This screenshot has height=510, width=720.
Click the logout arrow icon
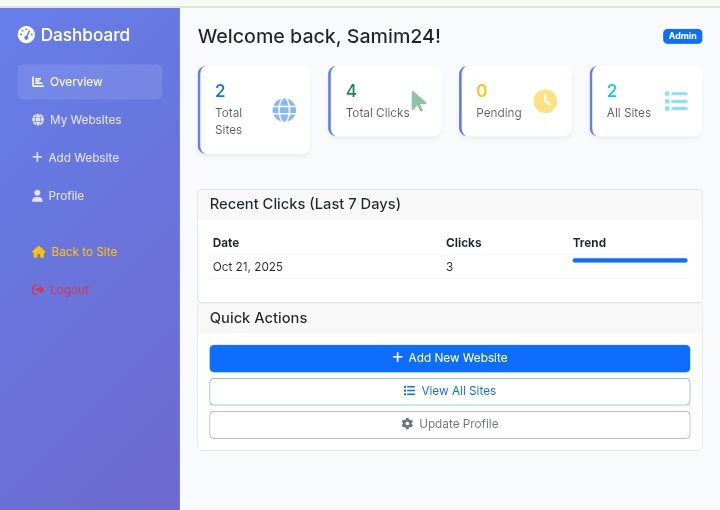[x=38, y=290]
